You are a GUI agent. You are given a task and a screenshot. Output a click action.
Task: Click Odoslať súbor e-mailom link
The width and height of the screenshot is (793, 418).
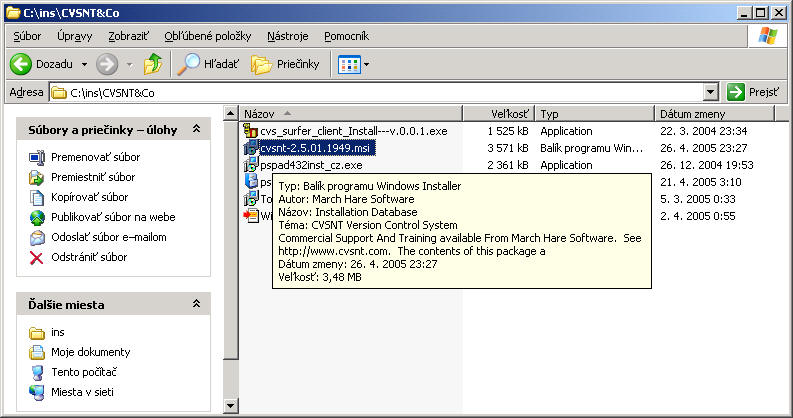tap(109, 237)
